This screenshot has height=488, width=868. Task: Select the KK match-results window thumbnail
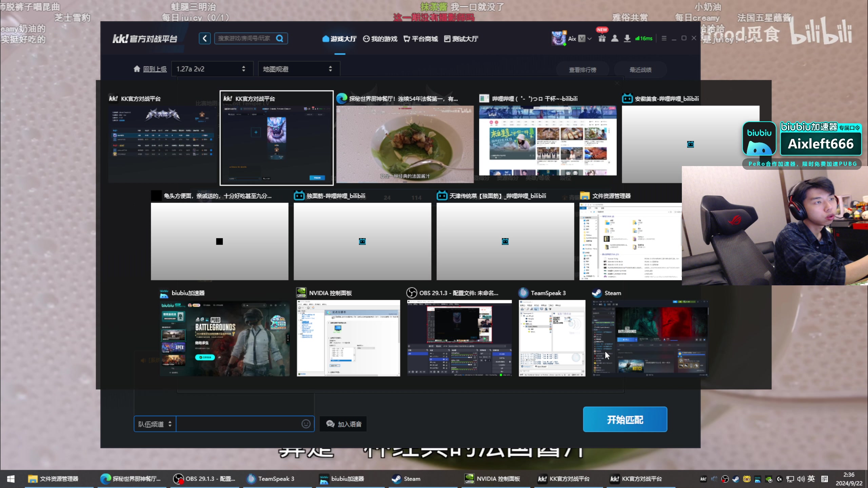click(x=163, y=144)
